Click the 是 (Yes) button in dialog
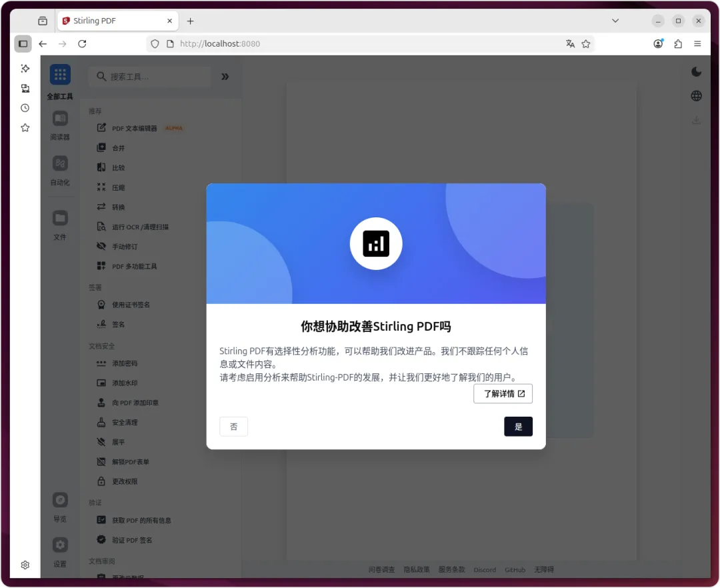Screen dimensions: 720x588 518,427
